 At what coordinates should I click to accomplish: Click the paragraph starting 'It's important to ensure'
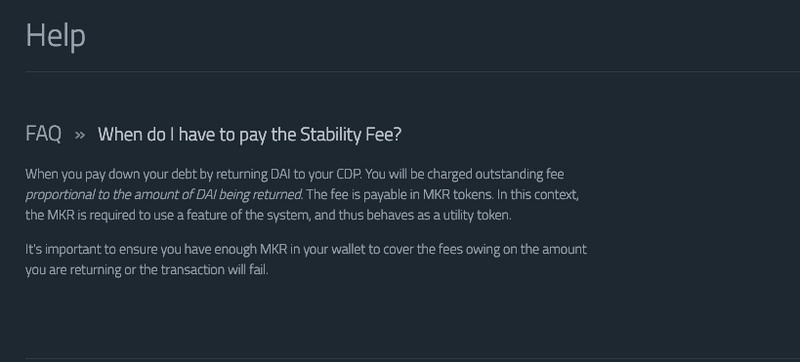(306, 260)
